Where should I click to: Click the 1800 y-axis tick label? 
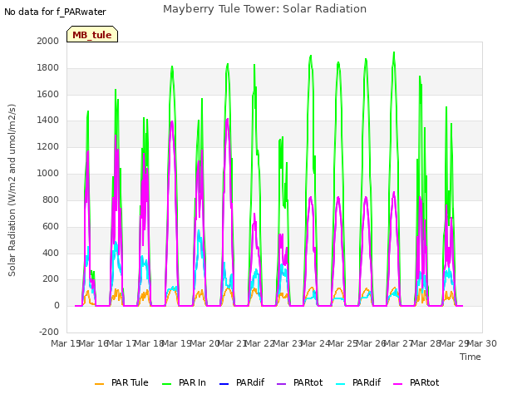pyautogui.click(x=48, y=68)
